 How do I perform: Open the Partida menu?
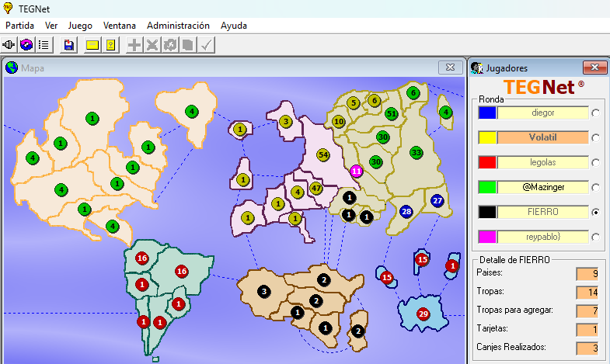20,25
